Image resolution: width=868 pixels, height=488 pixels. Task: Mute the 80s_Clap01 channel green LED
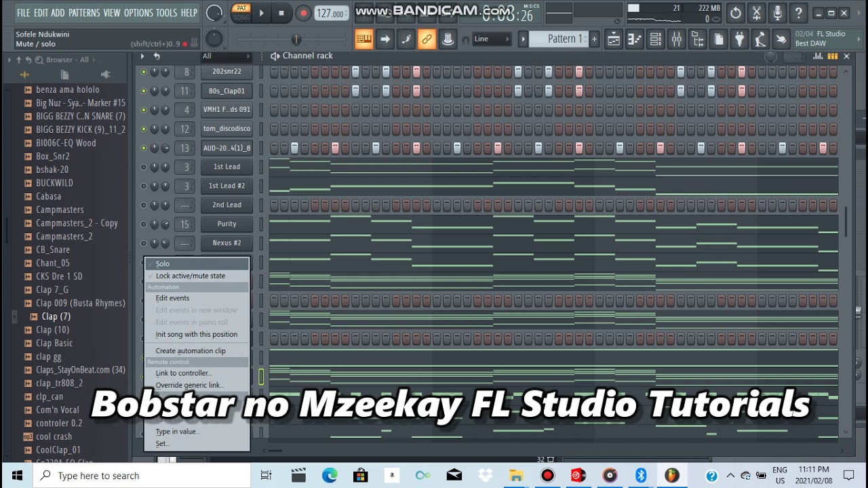click(x=143, y=91)
